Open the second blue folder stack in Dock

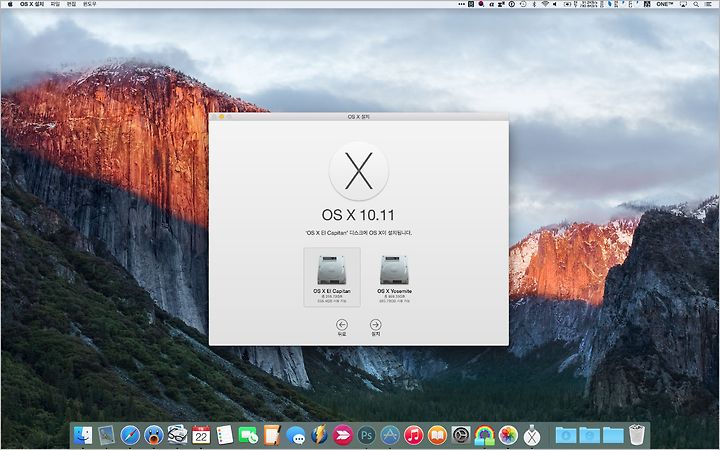[x=590, y=435]
